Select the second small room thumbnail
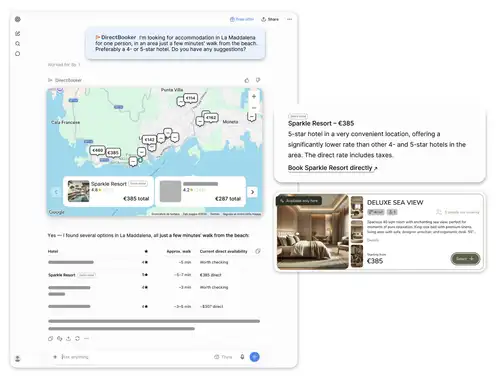 pos(357,232)
